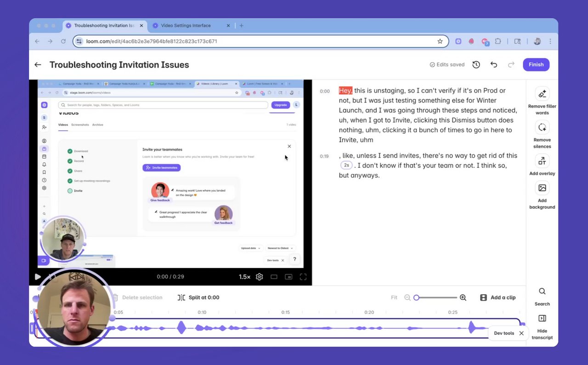Open the browser extensions puzzle icon

498,41
